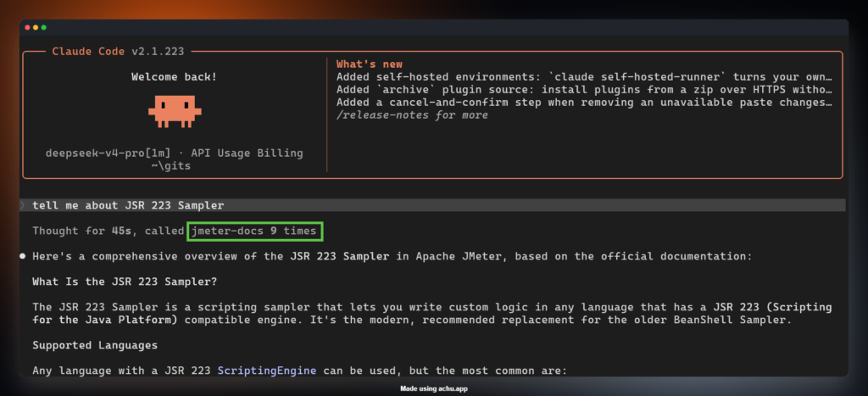This screenshot has width=868, height=396.
Task: Click the version number v2.1.223
Action: [157, 52]
